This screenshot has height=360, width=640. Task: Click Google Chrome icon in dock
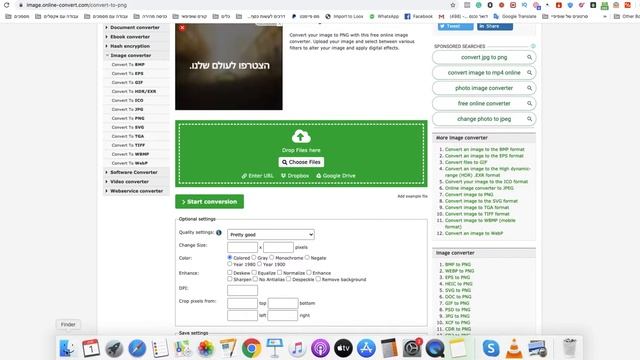click(x=251, y=348)
